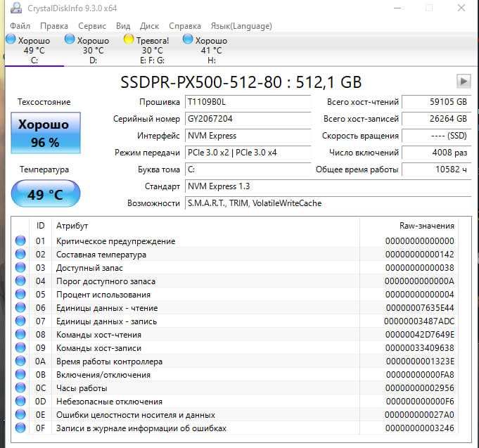Viewport: 479px width, 448px height.
Task: Select raw value 0000000000038 of Доступный запас
Action: [419, 268]
